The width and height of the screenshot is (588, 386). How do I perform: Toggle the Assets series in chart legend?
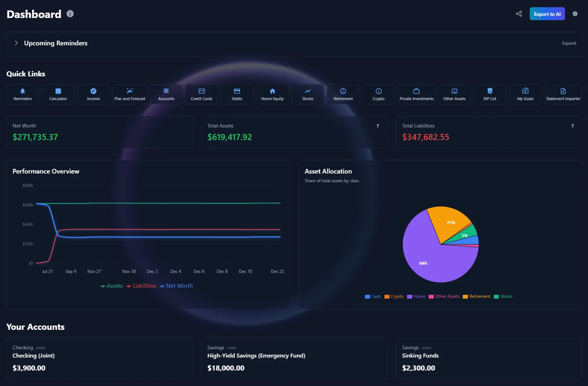coord(111,286)
